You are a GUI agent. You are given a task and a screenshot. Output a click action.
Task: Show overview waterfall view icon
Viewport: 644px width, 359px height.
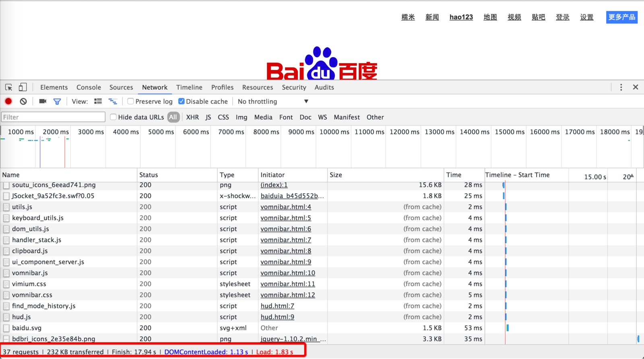point(113,101)
